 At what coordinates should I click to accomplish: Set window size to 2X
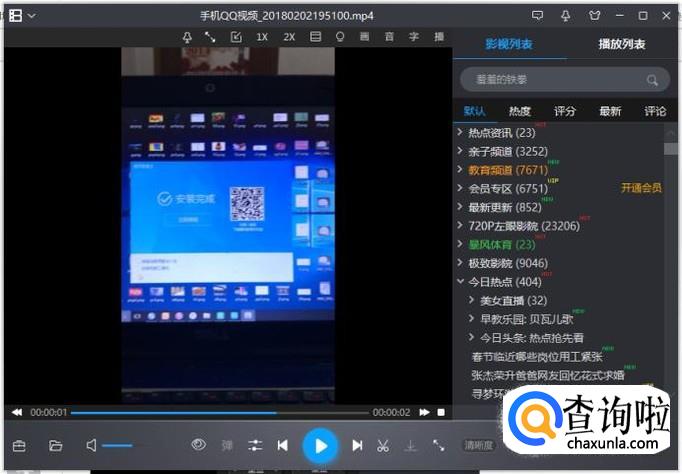289,37
